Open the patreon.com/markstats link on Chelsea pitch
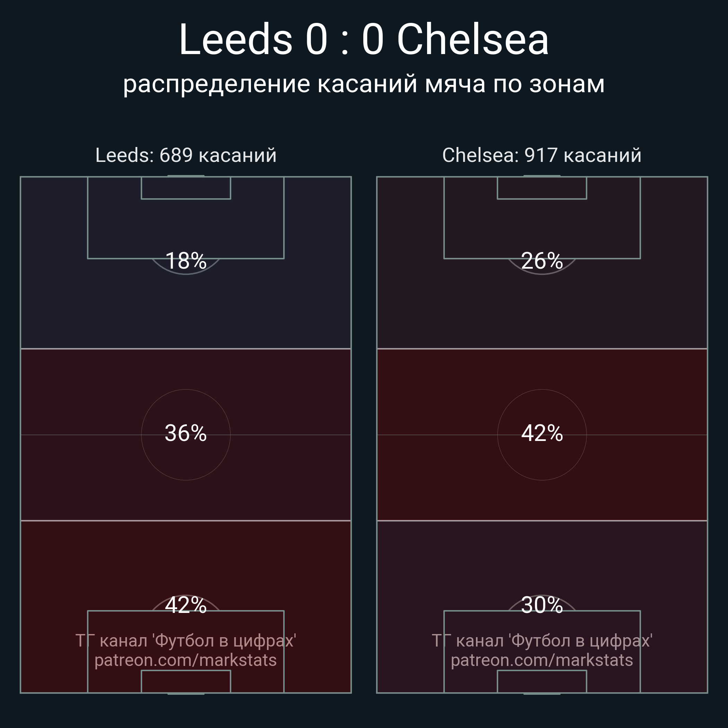 point(542,660)
